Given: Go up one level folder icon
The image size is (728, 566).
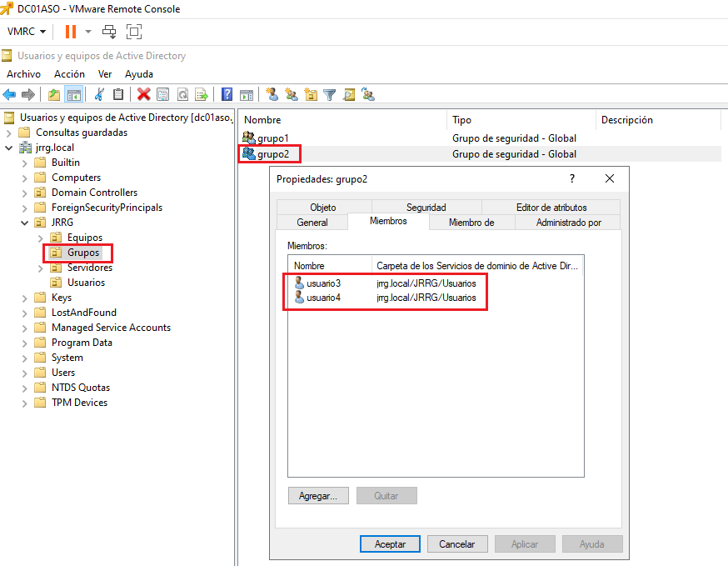Looking at the screenshot, I should [54, 95].
